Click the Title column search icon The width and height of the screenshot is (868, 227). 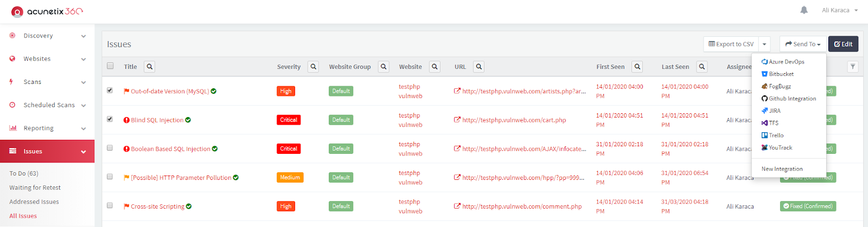[x=150, y=67]
